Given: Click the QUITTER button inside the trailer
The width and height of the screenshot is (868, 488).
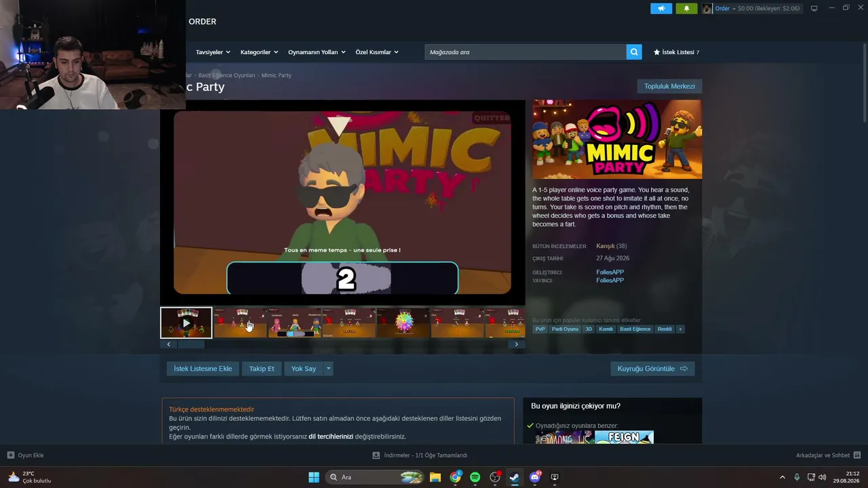Looking at the screenshot, I should coord(492,118).
